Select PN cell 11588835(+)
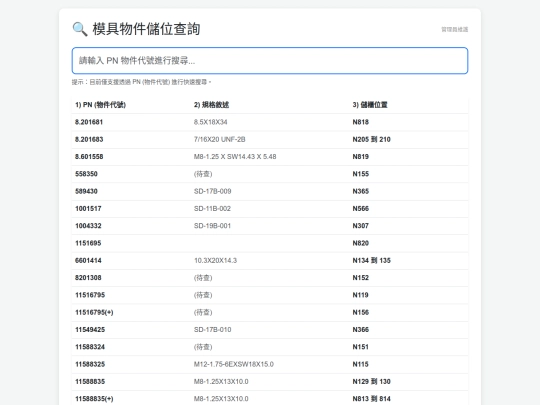Viewport: 540px width, 405px height. coord(94,399)
